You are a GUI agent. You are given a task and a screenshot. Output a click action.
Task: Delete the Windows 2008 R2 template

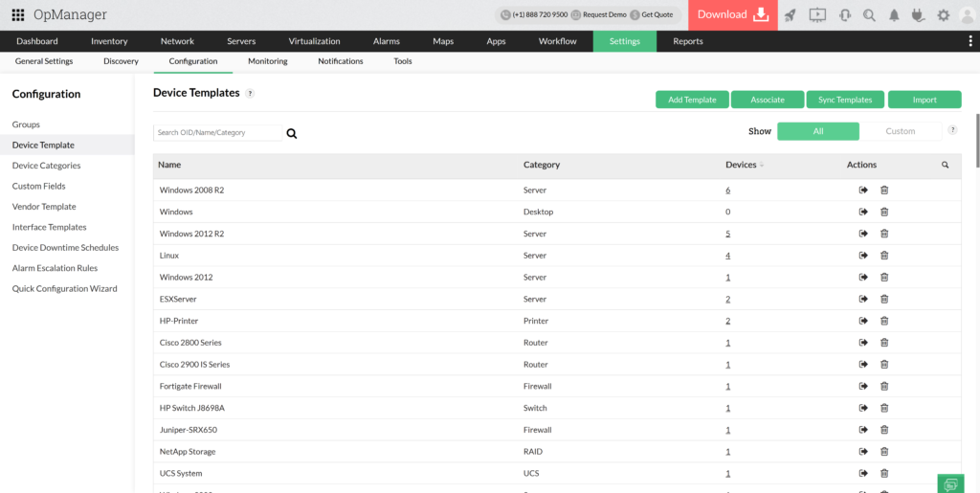pos(884,190)
